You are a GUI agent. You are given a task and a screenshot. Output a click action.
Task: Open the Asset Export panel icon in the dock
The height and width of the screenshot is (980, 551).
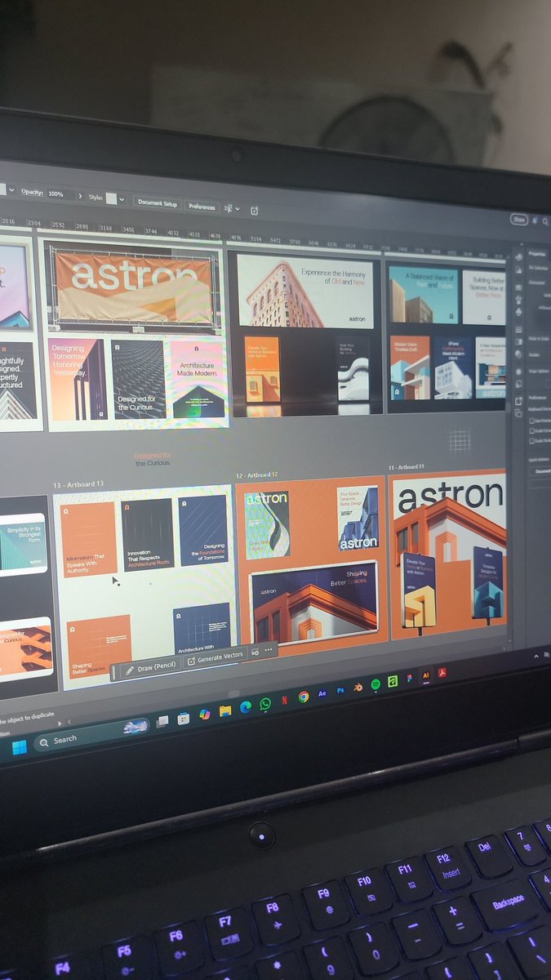(518, 401)
